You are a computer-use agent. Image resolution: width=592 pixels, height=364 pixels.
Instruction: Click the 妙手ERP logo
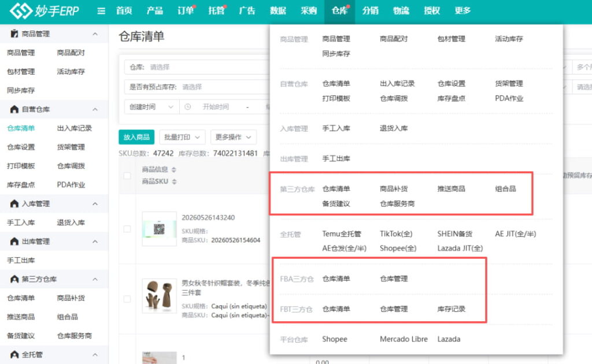[x=45, y=10]
